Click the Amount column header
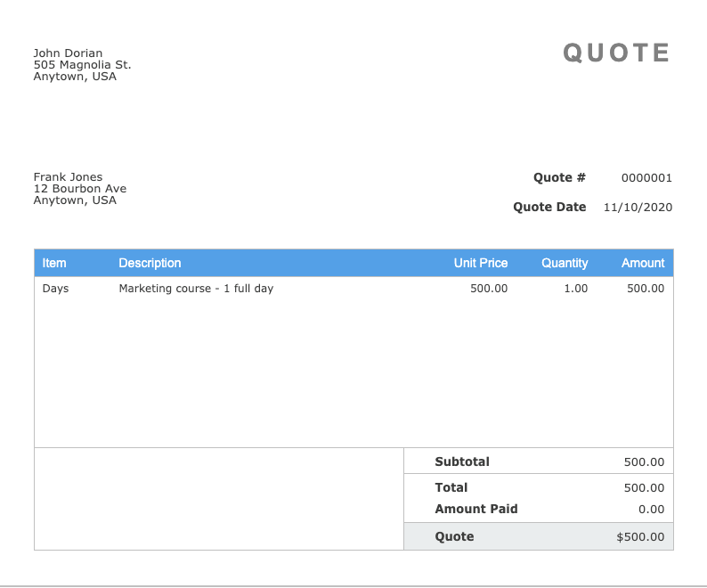This screenshot has width=707, height=588. tap(643, 263)
